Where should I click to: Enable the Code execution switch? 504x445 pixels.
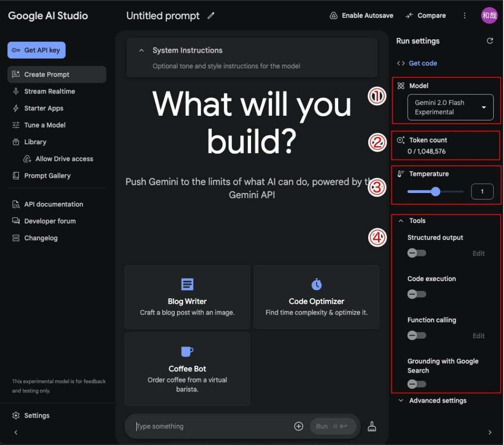point(416,294)
